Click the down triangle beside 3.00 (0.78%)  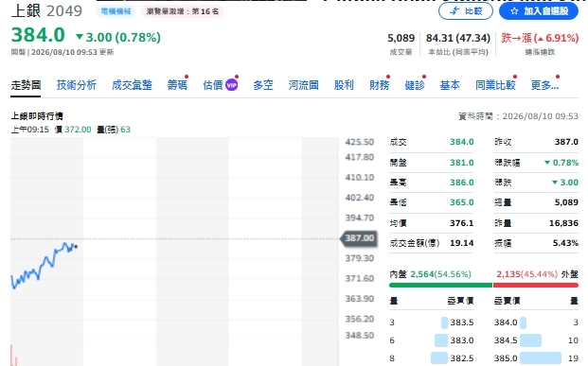[x=80, y=37]
